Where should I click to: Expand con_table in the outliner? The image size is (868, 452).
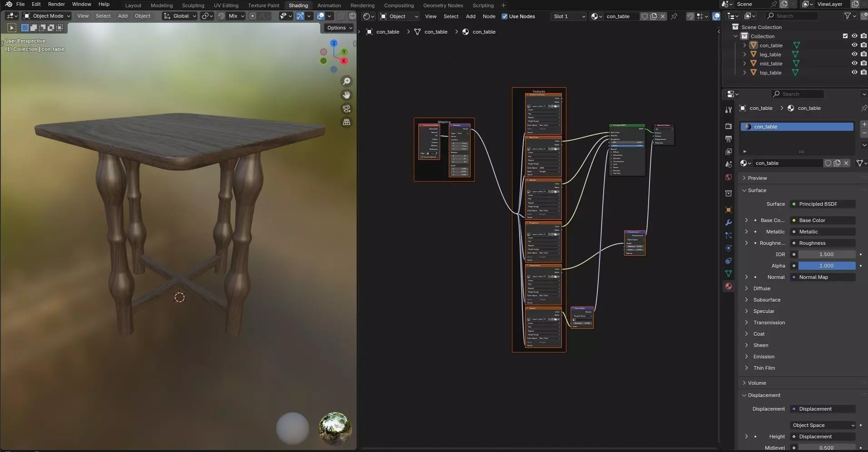pyautogui.click(x=744, y=45)
